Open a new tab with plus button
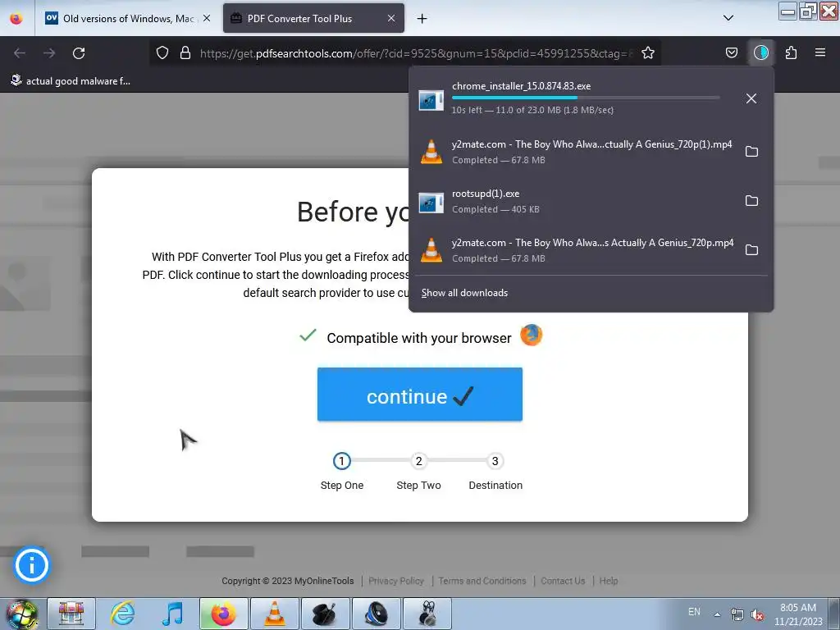Screen dimensions: 840x630 tap(422, 19)
